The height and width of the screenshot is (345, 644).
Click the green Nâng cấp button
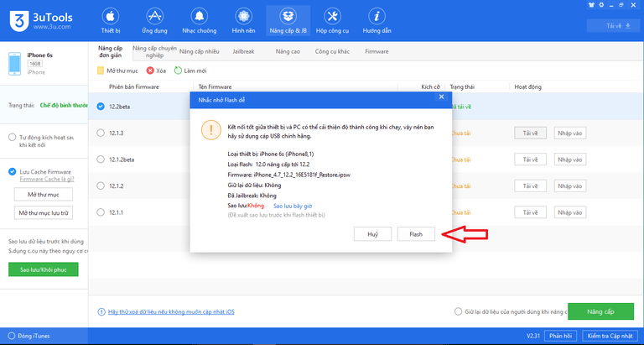click(x=601, y=311)
